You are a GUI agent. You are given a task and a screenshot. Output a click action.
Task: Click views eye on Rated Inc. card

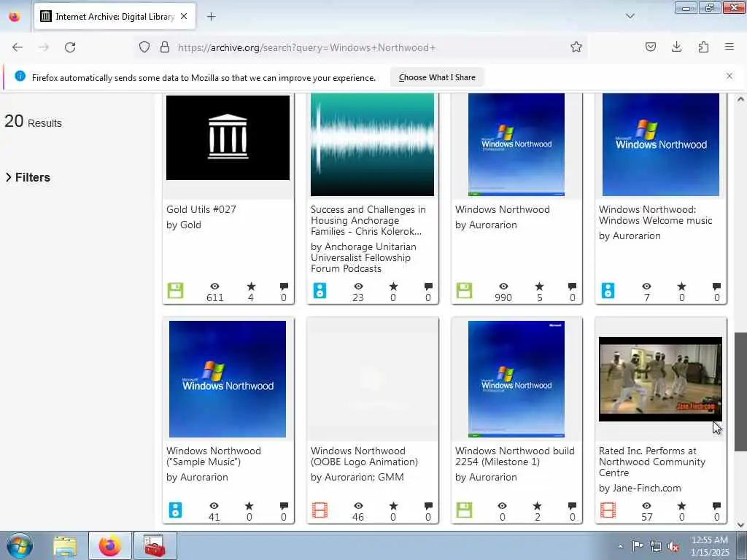point(646,506)
